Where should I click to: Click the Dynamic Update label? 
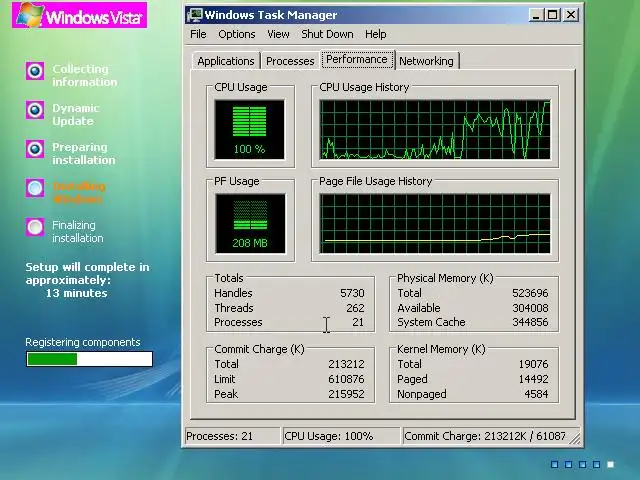(76, 115)
